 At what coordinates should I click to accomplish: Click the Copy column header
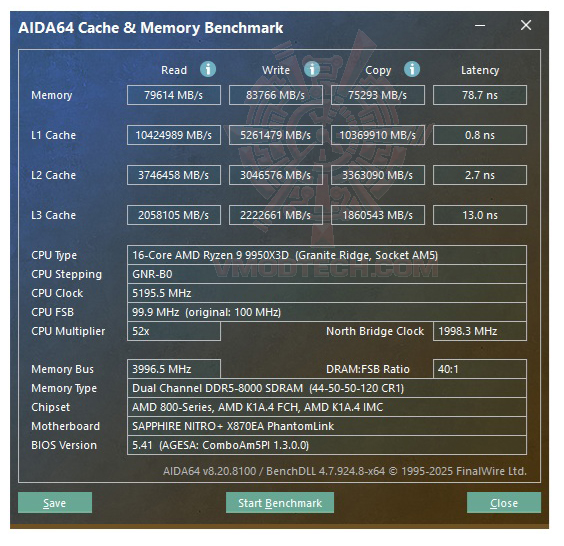point(378,70)
